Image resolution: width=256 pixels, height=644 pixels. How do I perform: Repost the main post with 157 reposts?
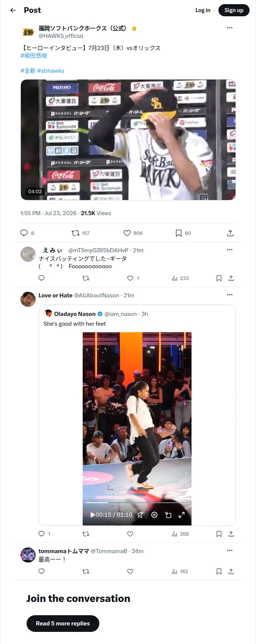point(75,233)
